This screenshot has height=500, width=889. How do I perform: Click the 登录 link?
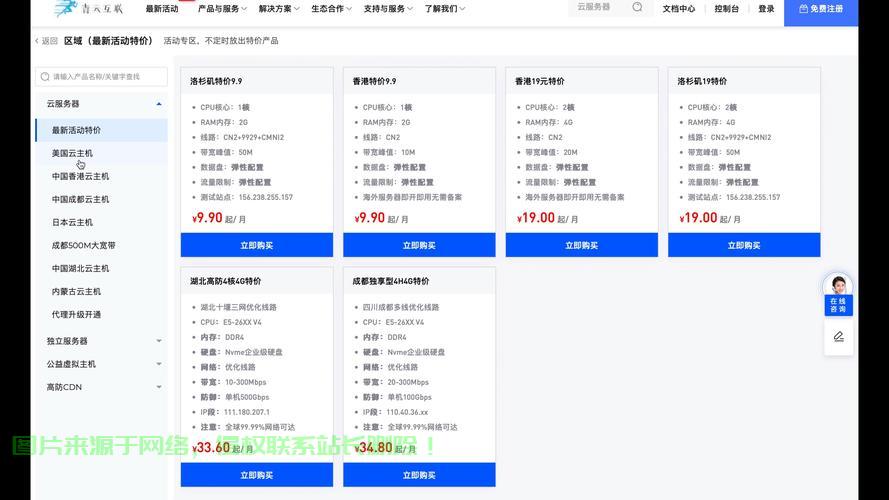click(x=766, y=9)
